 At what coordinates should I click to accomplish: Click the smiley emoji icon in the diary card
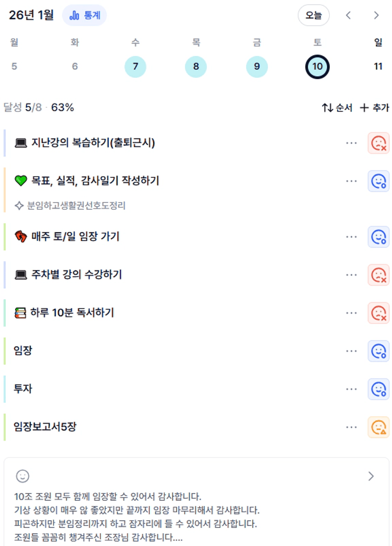(x=22, y=476)
